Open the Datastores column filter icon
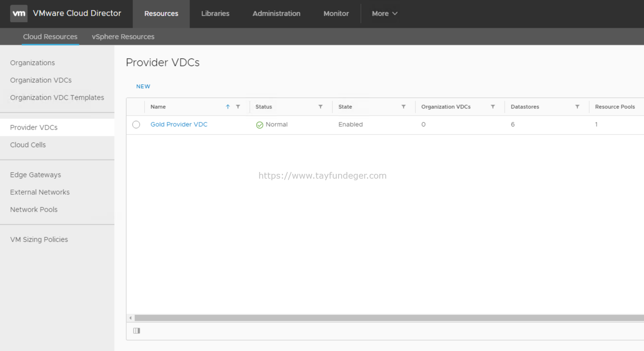 [577, 107]
